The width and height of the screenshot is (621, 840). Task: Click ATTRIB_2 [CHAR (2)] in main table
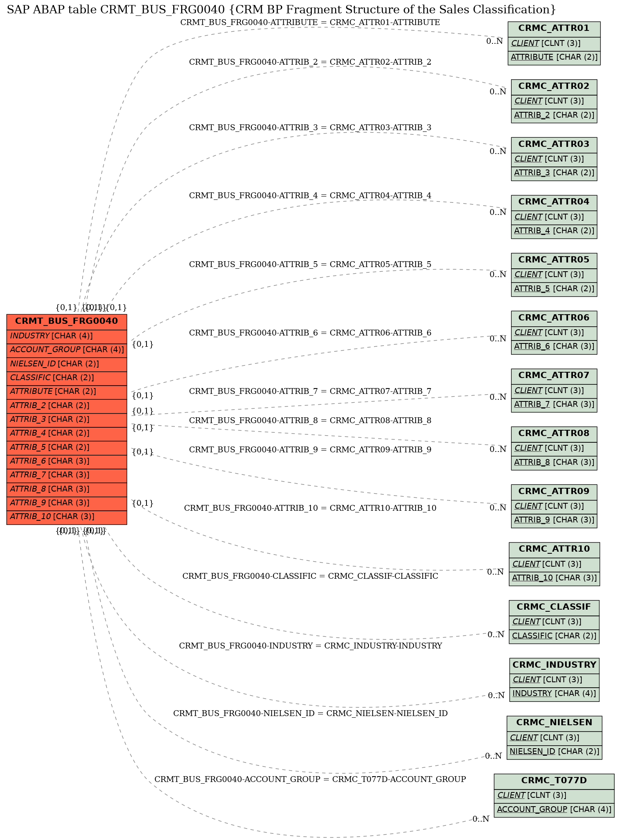[x=67, y=406]
